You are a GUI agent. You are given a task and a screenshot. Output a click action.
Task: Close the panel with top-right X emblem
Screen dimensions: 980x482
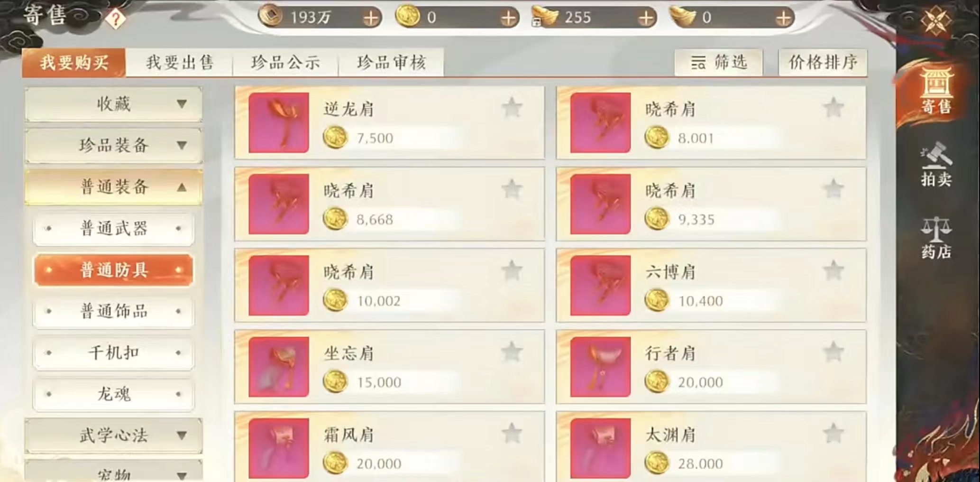coord(935,20)
